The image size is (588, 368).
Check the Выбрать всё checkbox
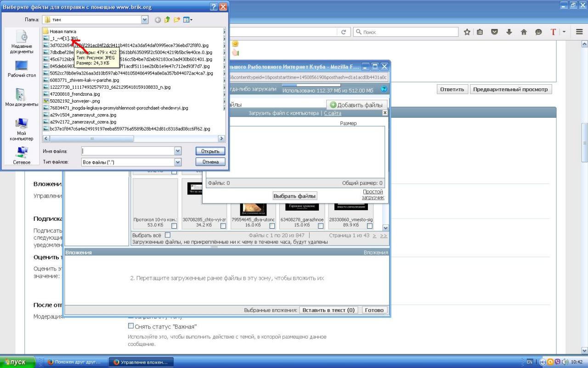click(x=168, y=235)
